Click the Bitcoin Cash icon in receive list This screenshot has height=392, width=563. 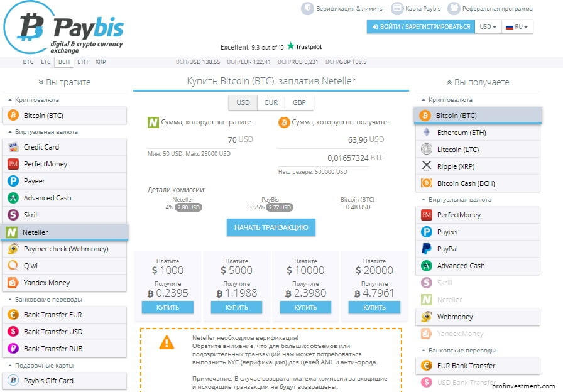427,183
